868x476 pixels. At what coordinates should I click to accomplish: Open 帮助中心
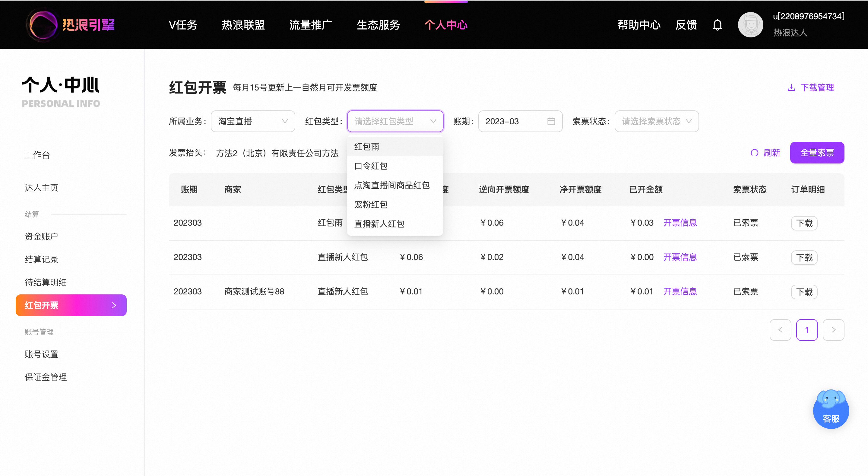[639, 25]
